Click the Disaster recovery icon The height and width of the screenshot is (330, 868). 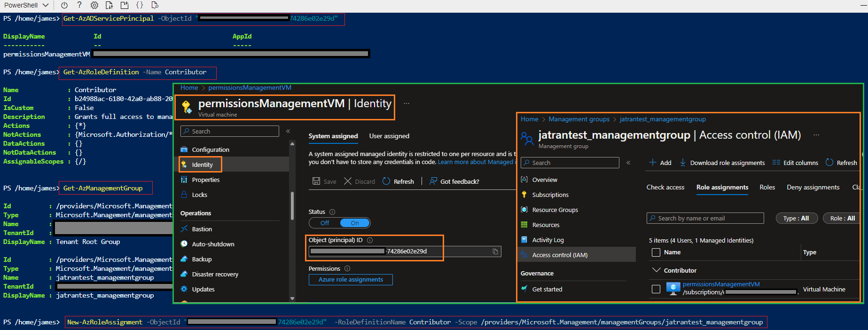pyautogui.click(x=184, y=274)
